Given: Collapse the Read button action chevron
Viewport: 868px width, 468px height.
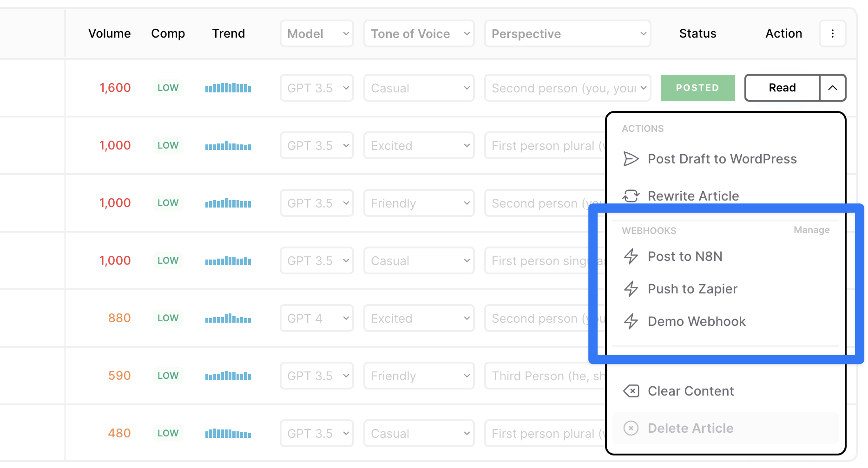Looking at the screenshot, I should (832, 88).
